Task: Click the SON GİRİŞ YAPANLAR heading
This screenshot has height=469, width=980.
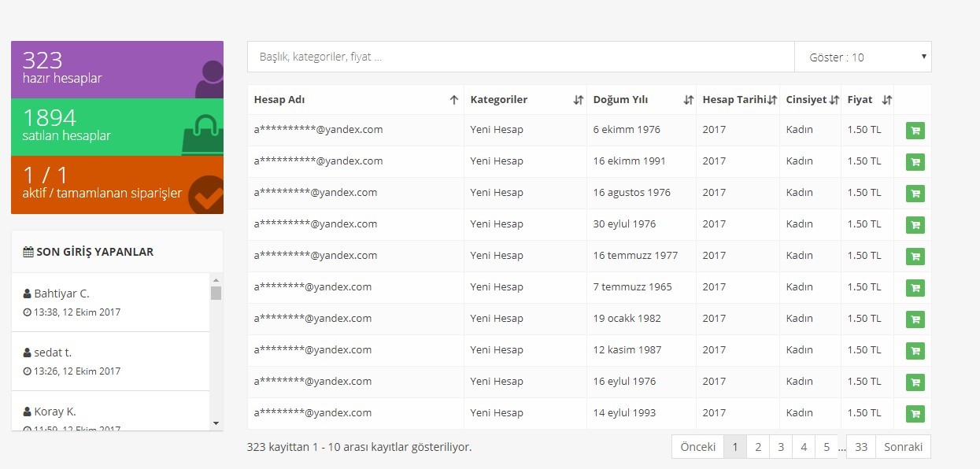Action: (94, 252)
